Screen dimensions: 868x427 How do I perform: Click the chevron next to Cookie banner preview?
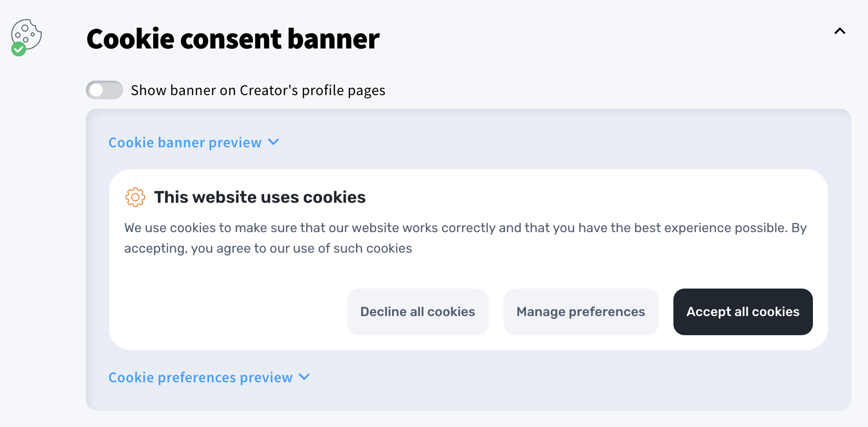pyautogui.click(x=274, y=142)
